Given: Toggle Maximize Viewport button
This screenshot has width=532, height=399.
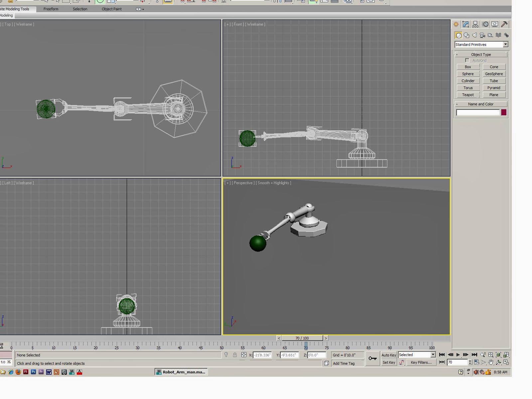Looking at the screenshot, I should click(x=506, y=362).
